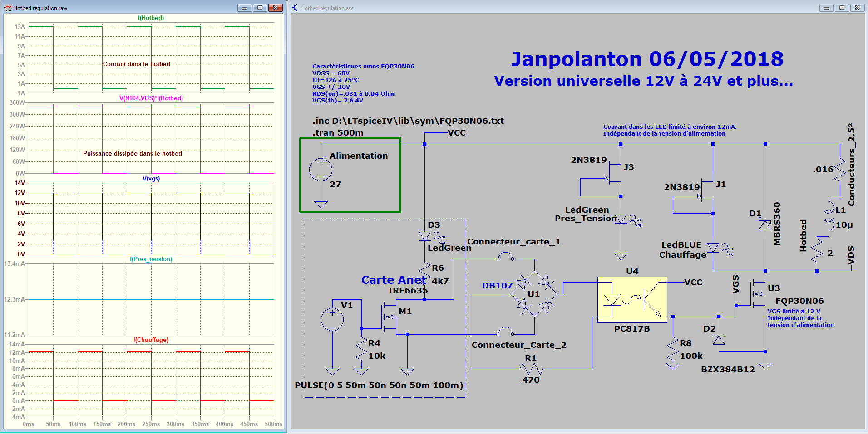Click the 'PC817B' optocoupler value
868x434 pixels.
coord(632,329)
